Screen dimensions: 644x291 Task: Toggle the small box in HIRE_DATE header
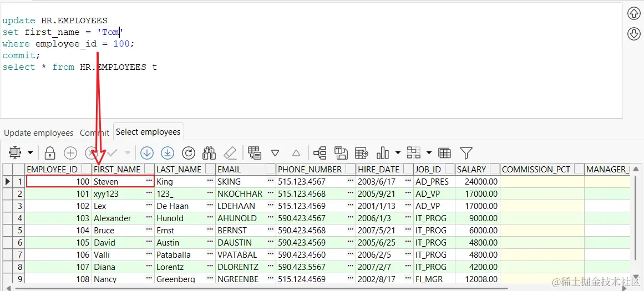click(x=408, y=169)
